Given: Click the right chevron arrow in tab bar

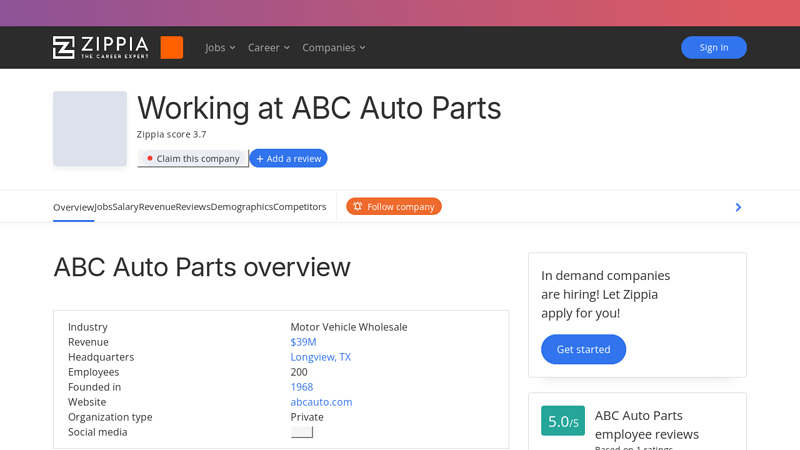Looking at the screenshot, I should point(738,207).
